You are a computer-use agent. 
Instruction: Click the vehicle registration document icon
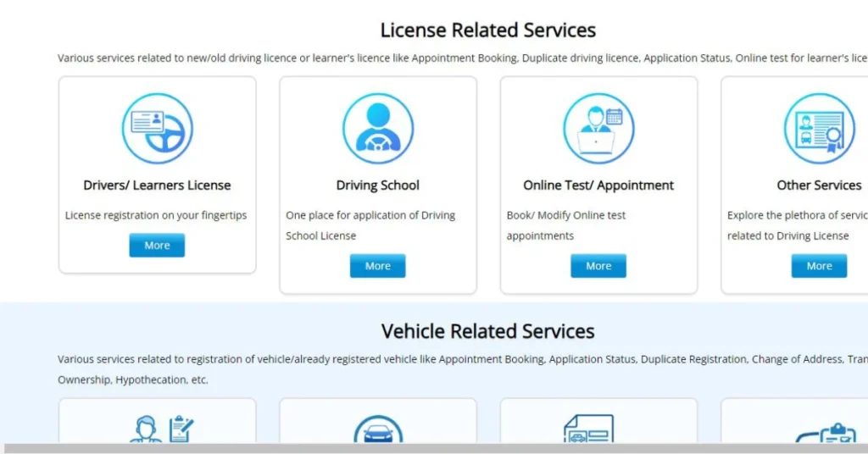pyautogui.click(x=588, y=429)
